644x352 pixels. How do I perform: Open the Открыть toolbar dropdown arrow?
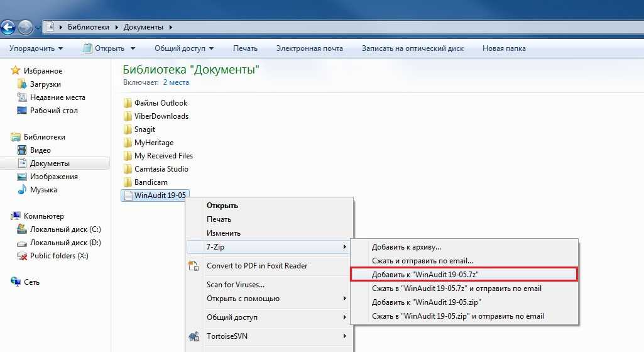(133, 48)
